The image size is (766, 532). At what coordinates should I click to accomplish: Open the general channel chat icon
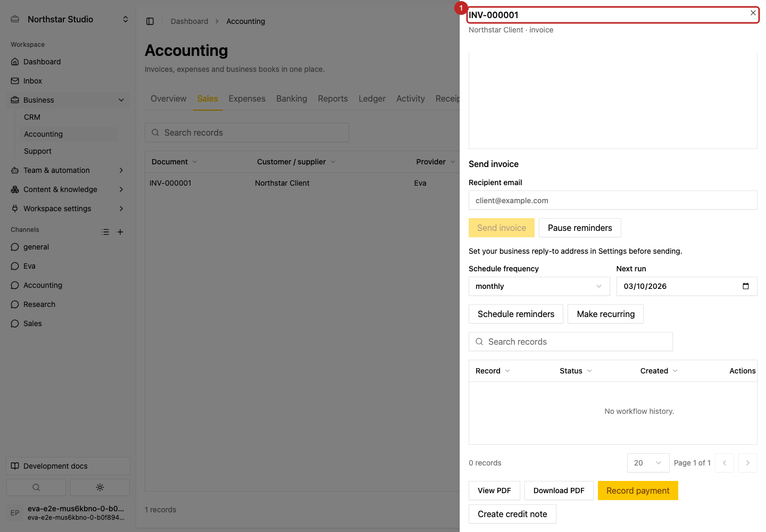tap(15, 247)
